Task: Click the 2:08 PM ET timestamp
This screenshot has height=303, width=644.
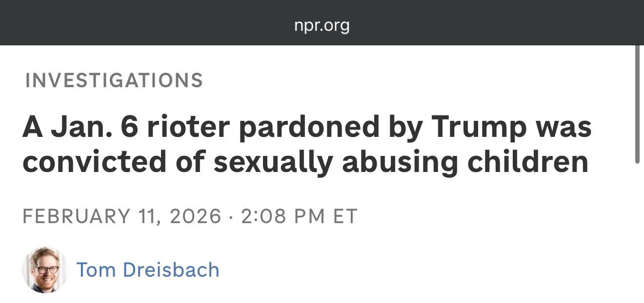Action: [x=300, y=216]
